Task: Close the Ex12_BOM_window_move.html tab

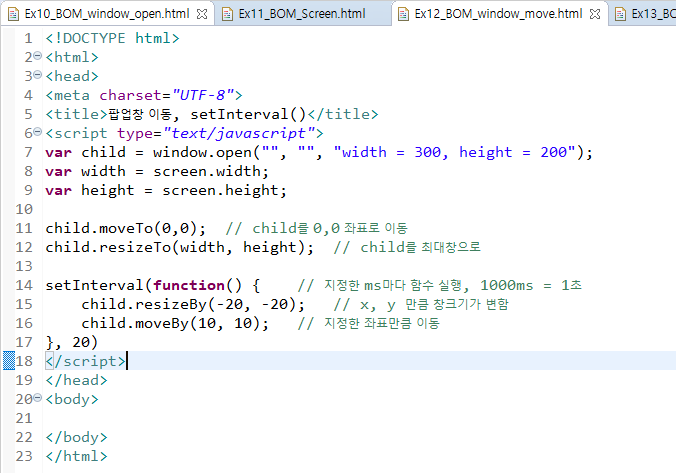Action: [595, 14]
